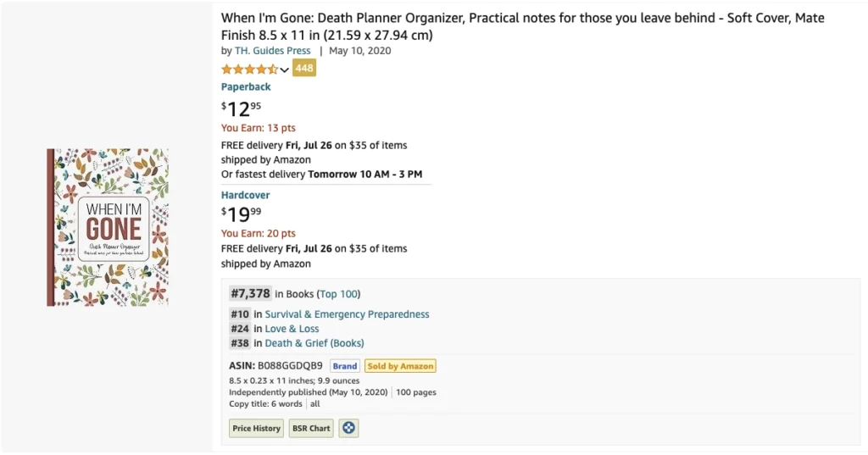Click the 'all' copy title link
This screenshot has width=868, height=455.
click(315, 403)
